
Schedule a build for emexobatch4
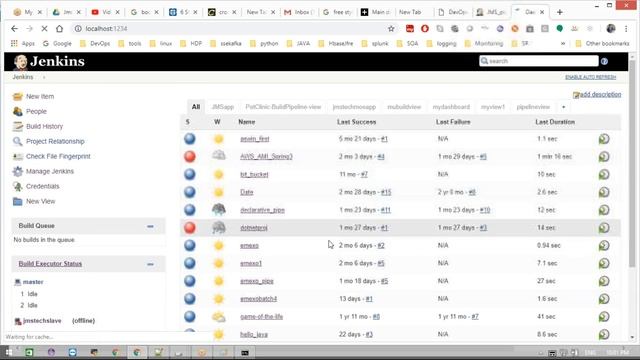click(x=604, y=299)
